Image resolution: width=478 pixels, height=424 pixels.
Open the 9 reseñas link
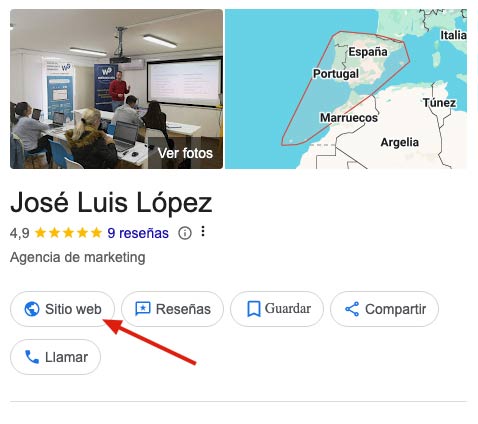click(138, 233)
